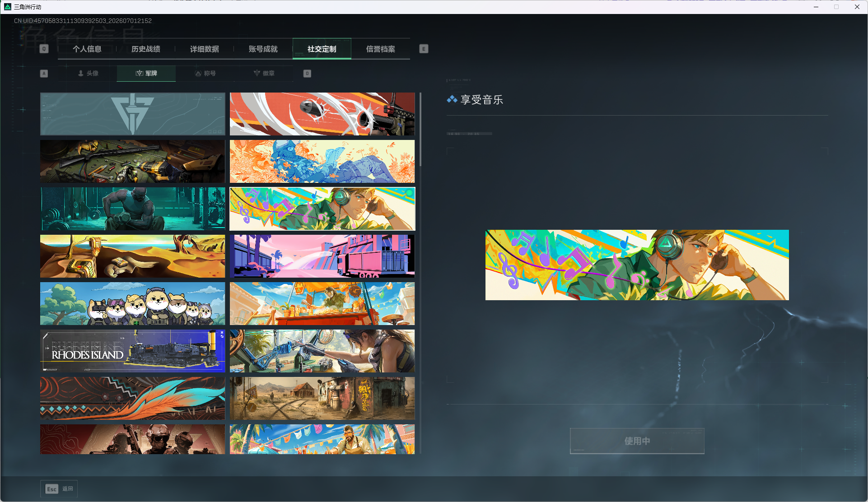Select the default teal logo dog tag
Viewport: 868px width, 502px height.
click(x=133, y=114)
